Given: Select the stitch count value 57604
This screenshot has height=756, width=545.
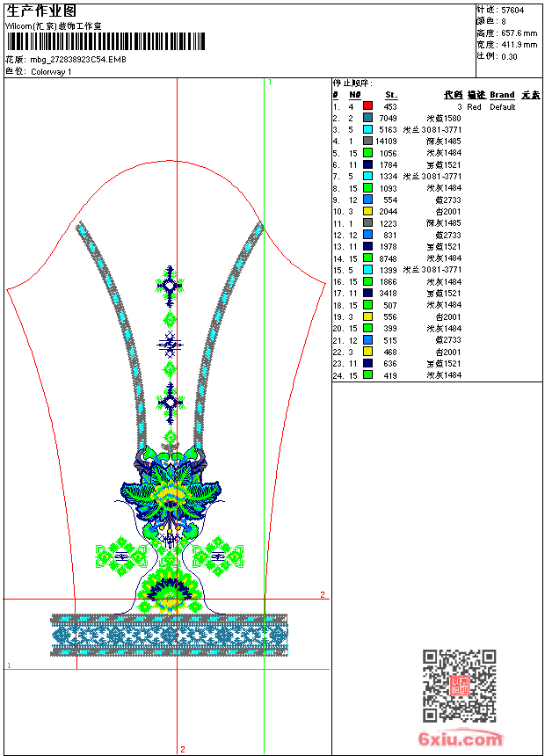Looking at the screenshot, I should point(512,11).
